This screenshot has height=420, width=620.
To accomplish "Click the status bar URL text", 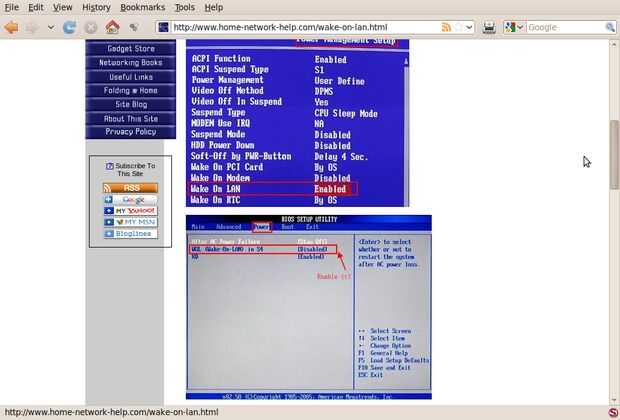I will [111, 412].
